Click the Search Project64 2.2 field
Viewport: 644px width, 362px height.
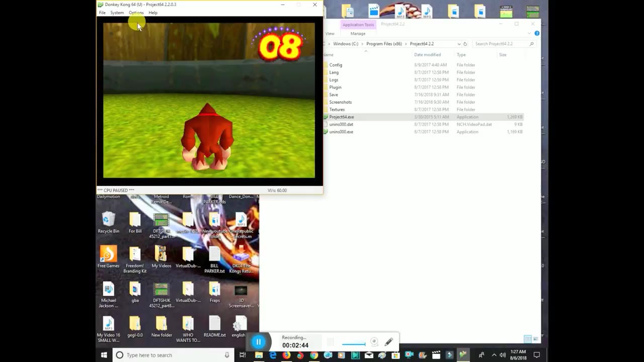pyautogui.click(x=504, y=44)
